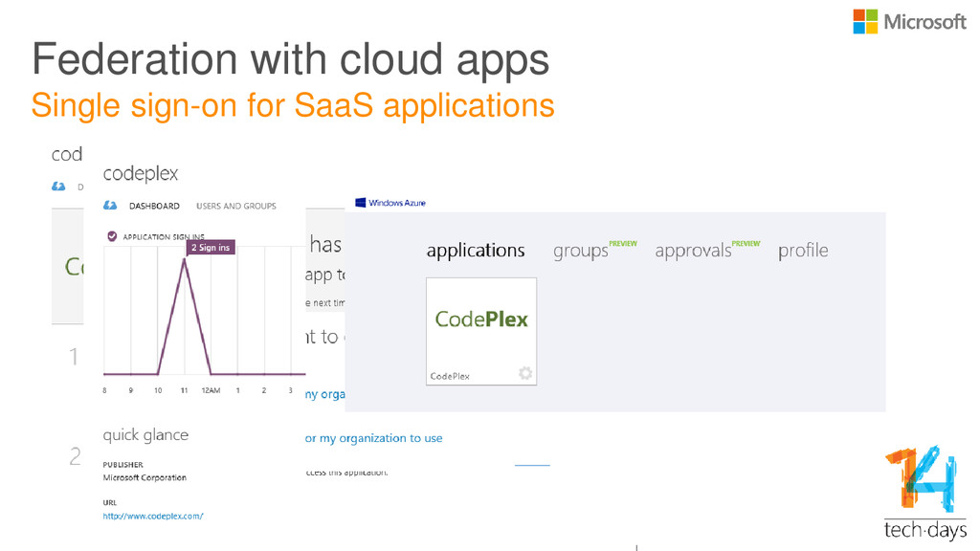Click the Windows Azure logo
The height and width of the screenshot is (551, 980).
pyautogui.click(x=390, y=203)
